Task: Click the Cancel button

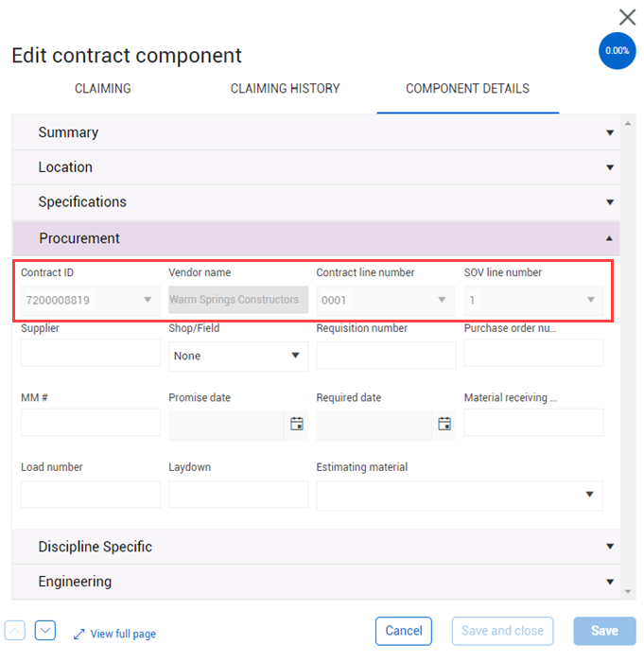Action: pyautogui.click(x=404, y=631)
